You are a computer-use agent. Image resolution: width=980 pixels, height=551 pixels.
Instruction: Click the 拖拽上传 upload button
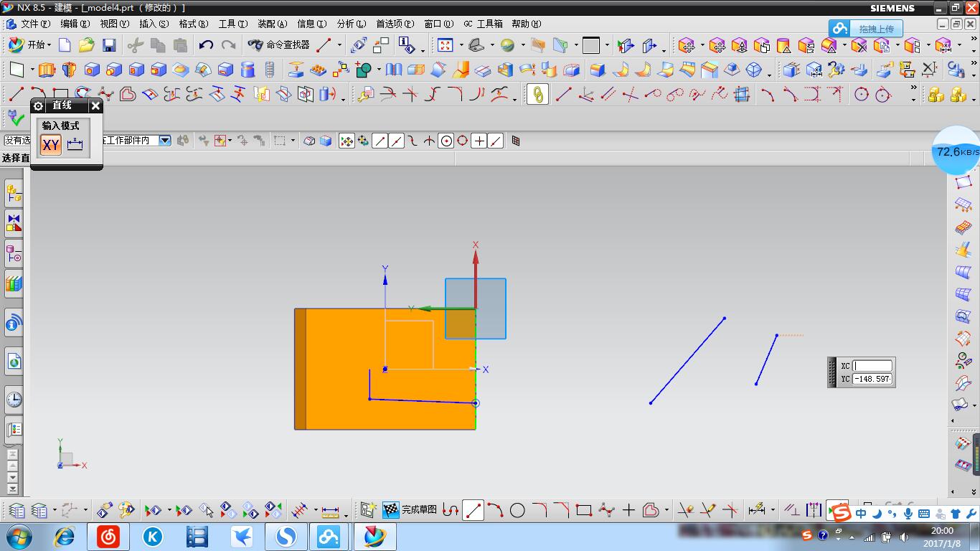[x=865, y=29]
